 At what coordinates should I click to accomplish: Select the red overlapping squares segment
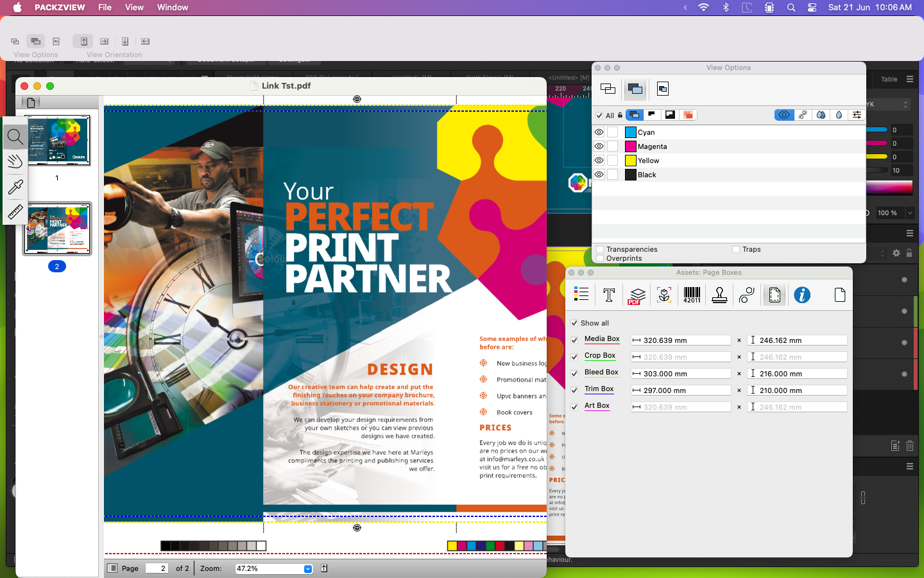pos(688,115)
